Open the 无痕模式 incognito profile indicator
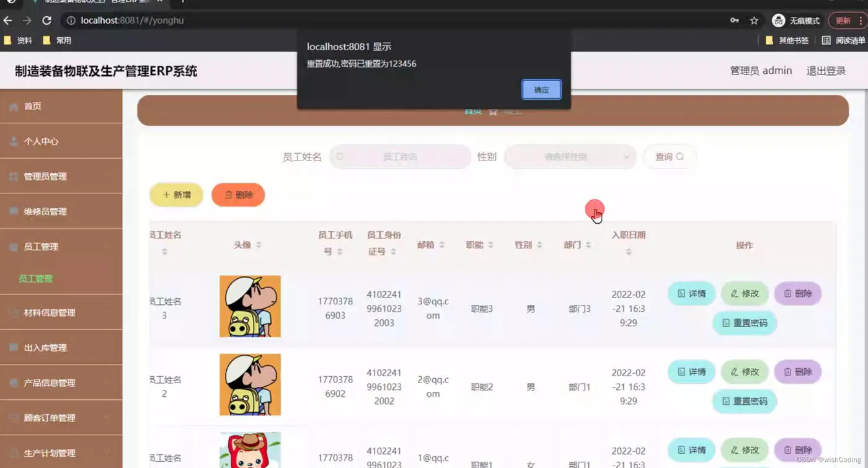Viewport: 868px width, 468px height. click(x=796, y=20)
